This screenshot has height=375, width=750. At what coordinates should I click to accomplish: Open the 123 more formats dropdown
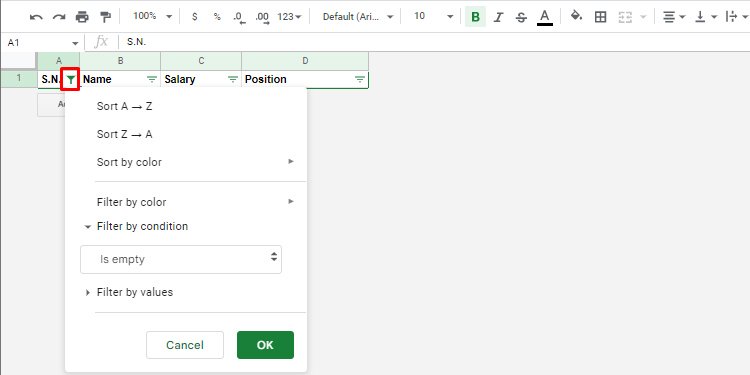289,17
